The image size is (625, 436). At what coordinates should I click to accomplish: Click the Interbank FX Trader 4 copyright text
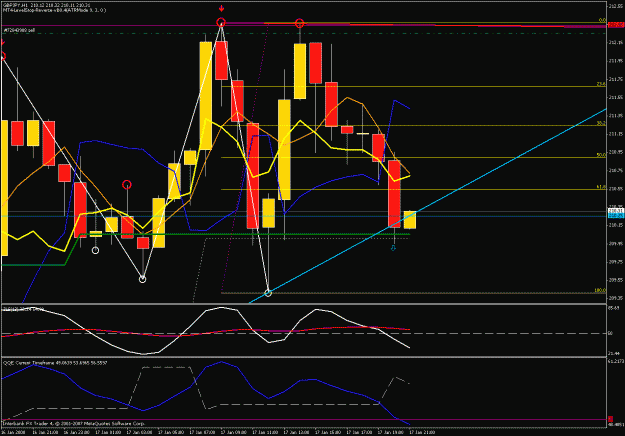click(x=75, y=423)
